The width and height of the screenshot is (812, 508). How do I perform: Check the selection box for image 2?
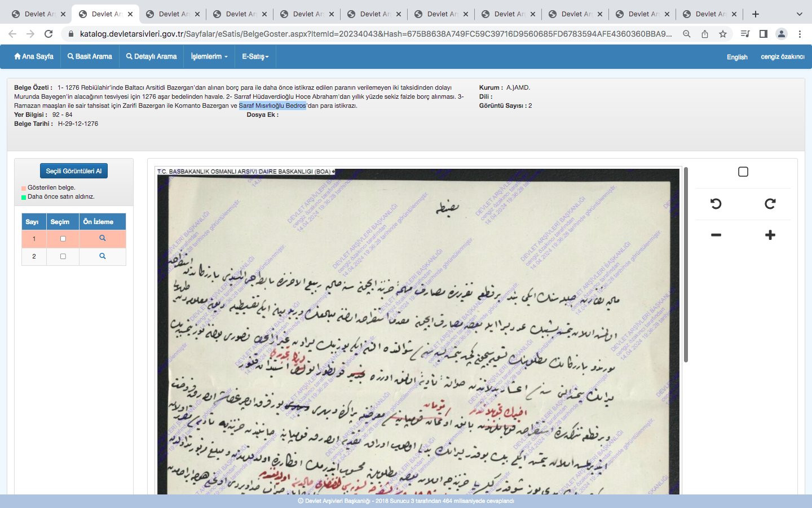point(63,256)
